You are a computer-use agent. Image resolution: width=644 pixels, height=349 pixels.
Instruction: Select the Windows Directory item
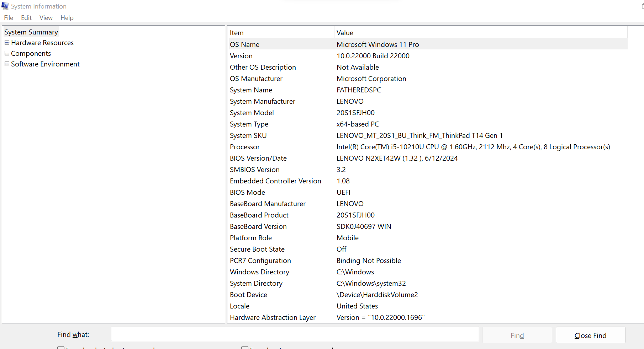click(x=259, y=272)
